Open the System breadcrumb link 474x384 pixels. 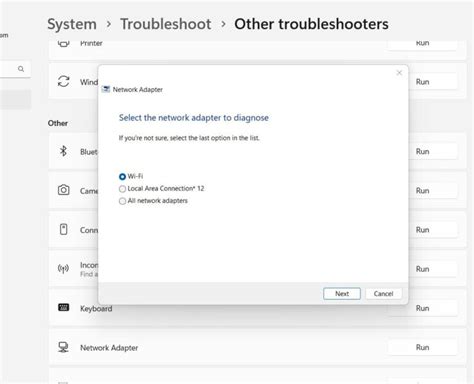click(x=72, y=24)
